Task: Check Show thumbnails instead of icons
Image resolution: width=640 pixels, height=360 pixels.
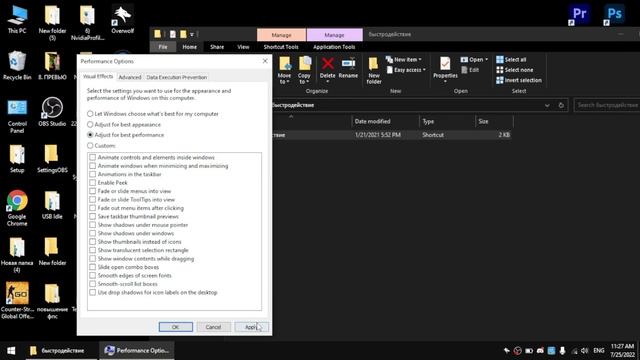Action: tap(93, 242)
